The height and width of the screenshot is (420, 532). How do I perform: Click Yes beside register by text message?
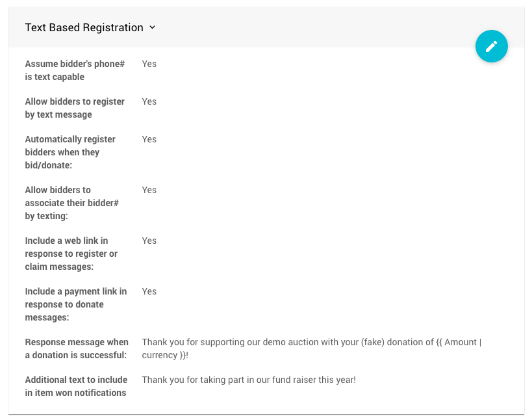coord(149,101)
